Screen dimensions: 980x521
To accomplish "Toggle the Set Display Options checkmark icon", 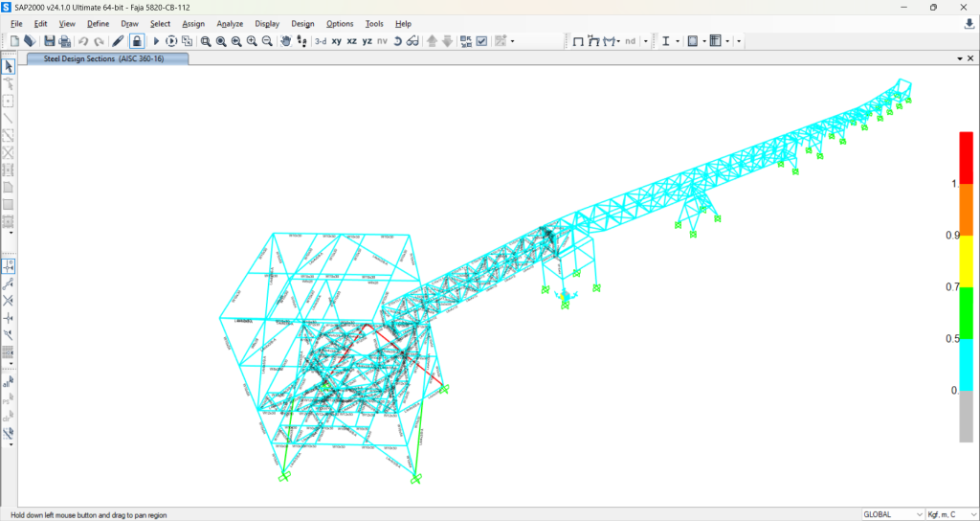I will coord(481,41).
